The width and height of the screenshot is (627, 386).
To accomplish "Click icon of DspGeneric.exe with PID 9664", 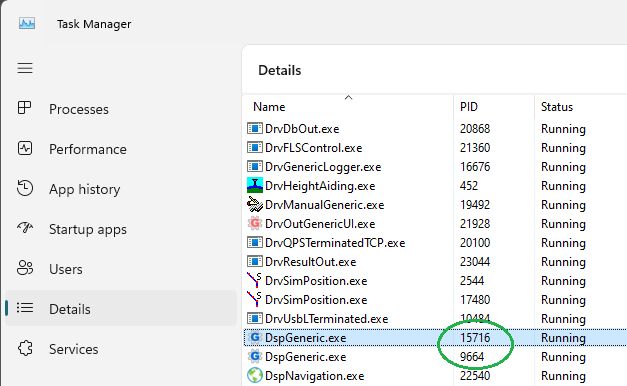I will point(255,356).
